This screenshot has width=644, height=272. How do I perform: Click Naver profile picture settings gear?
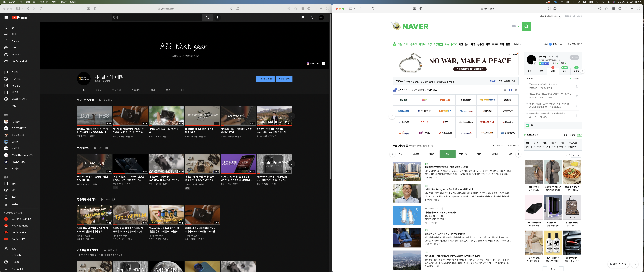point(534,63)
